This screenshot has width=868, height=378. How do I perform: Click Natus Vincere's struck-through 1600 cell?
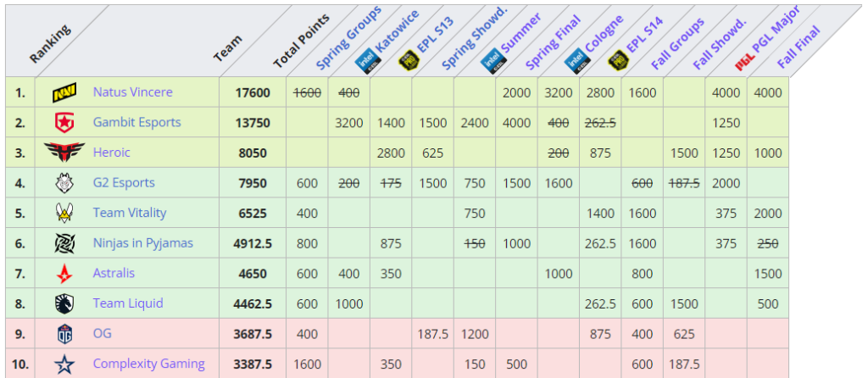coord(307,92)
